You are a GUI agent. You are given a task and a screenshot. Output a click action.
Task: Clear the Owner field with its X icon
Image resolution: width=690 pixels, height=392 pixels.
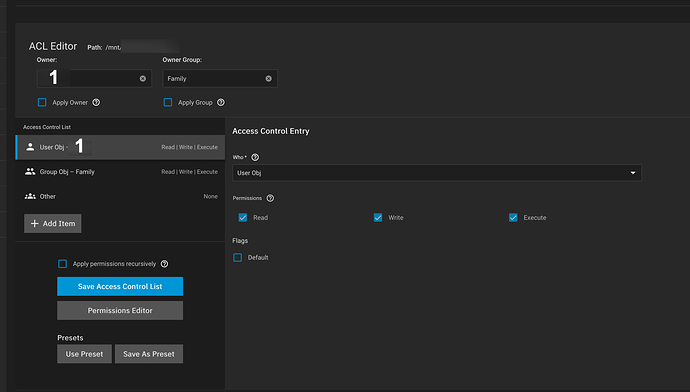[x=143, y=78]
